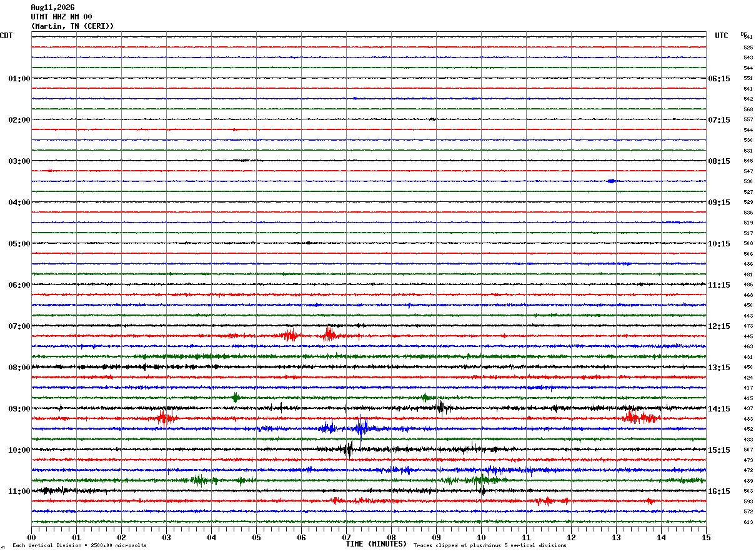The height and width of the screenshot is (554, 756).
Task: Click the green burst on the 08:45 trace
Action: (x=236, y=398)
